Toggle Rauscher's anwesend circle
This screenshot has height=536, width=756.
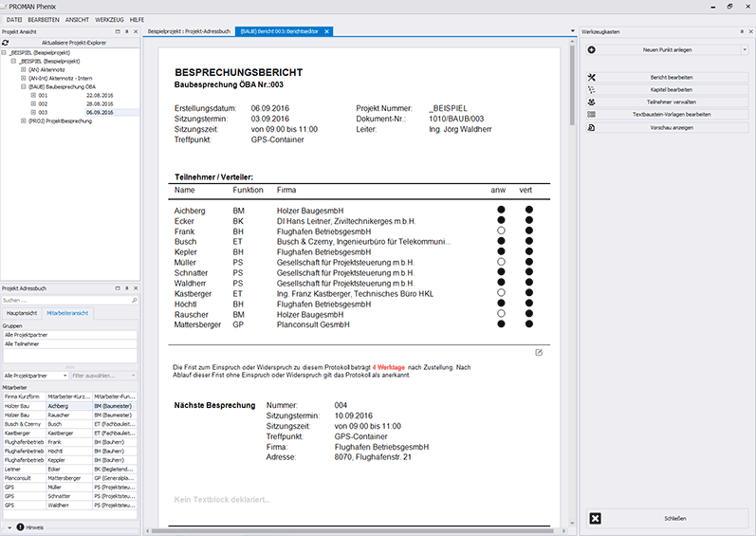click(501, 314)
